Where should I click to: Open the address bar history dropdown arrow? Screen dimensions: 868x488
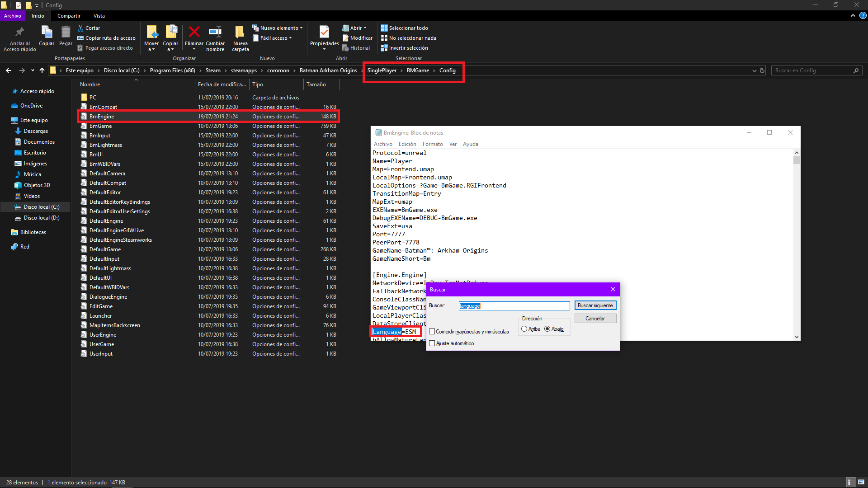coord(754,70)
